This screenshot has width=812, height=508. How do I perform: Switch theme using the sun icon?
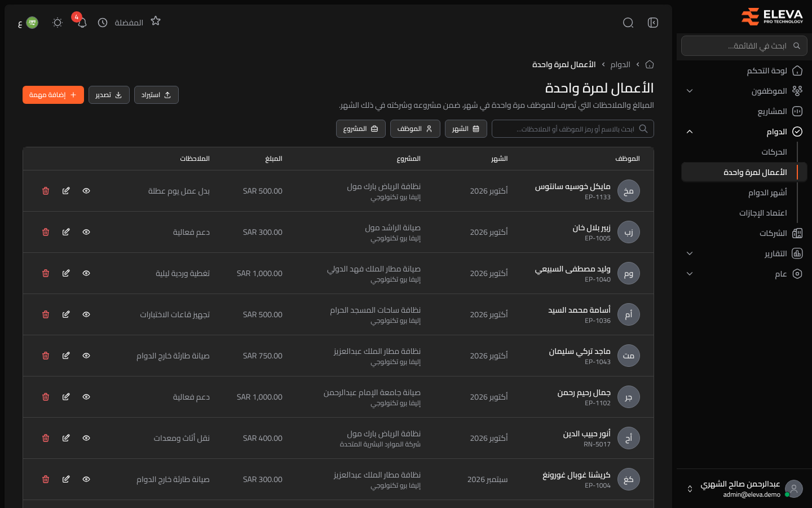pyautogui.click(x=58, y=23)
